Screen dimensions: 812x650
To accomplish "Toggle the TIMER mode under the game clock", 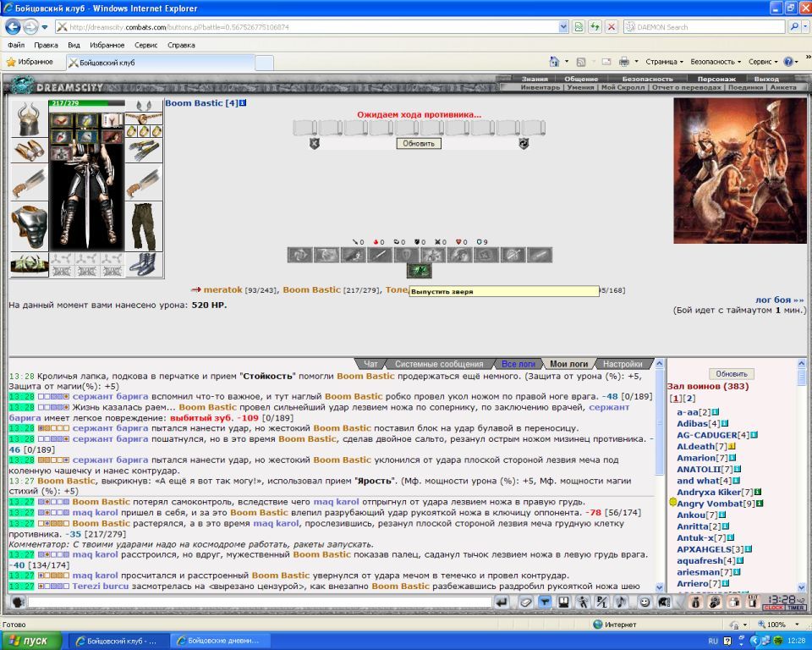I will [795, 608].
